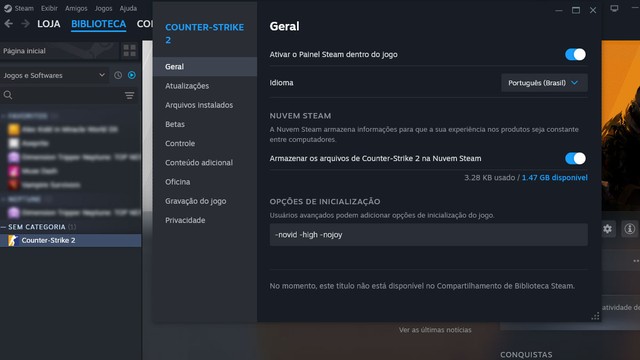This screenshot has height=360, width=640.
Task: Switch to the LOJA tab
Action: pos(49,24)
